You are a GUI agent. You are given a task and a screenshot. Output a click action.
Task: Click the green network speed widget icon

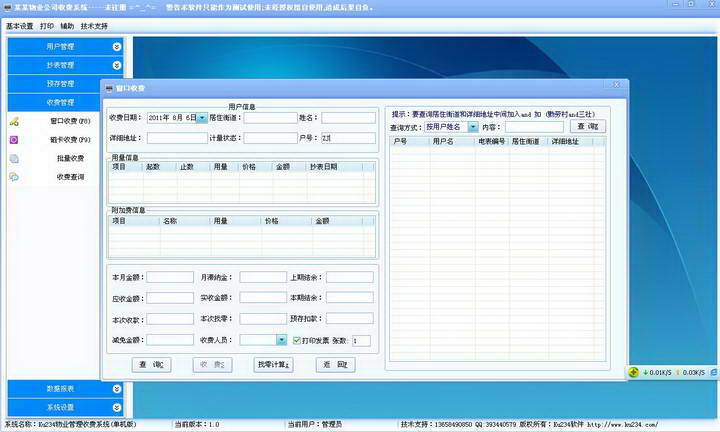coord(634,372)
